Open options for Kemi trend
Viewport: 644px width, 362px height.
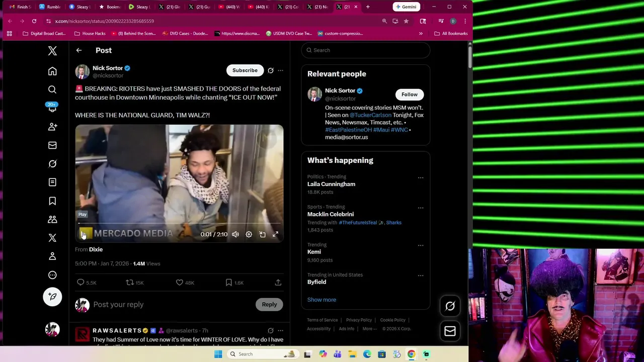[x=421, y=245]
